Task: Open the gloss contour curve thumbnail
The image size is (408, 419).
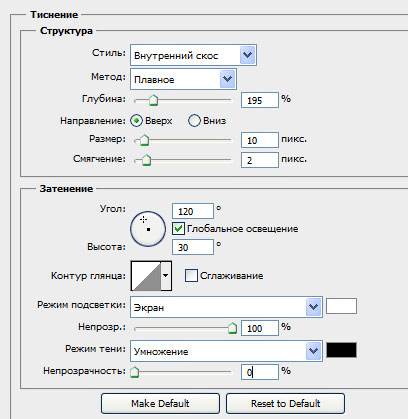Action: (146, 276)
